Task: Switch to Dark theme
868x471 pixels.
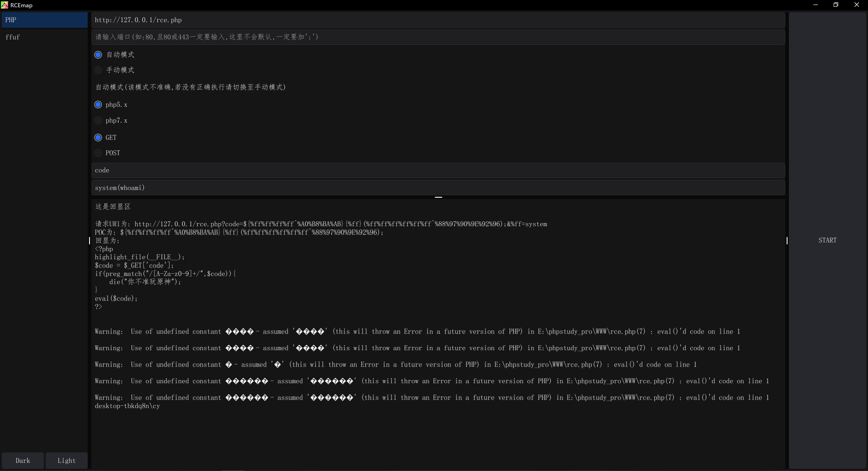Action: (23, 461)
